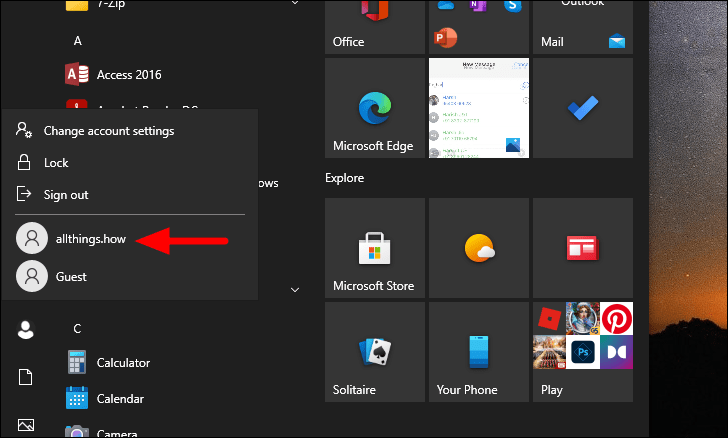
Task: Jump to the letter C section header
Action: click(x=77, y=329)
